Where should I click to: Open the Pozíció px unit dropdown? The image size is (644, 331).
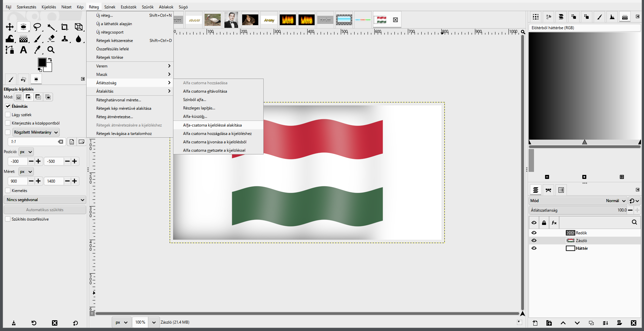26,152
